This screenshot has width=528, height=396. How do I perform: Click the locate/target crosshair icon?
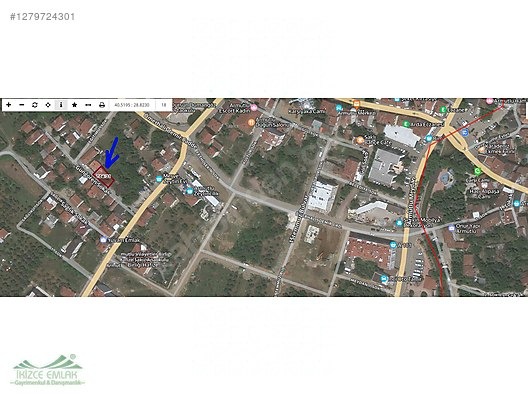click(x=48, y=105)
